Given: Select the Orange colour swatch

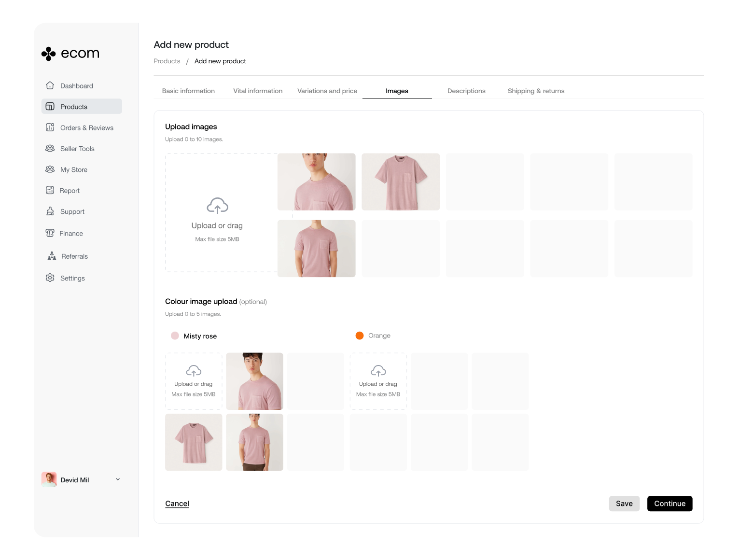Looking at the screenshot, I should coord(360,336).
